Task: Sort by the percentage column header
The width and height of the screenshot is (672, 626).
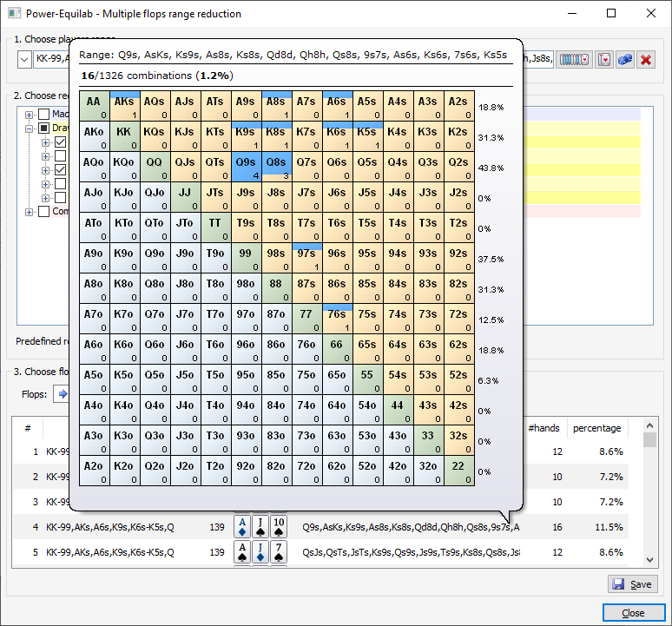Action: [597, 428]
